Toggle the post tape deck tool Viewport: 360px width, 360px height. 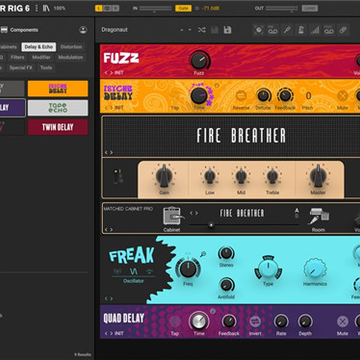[329, 30]
